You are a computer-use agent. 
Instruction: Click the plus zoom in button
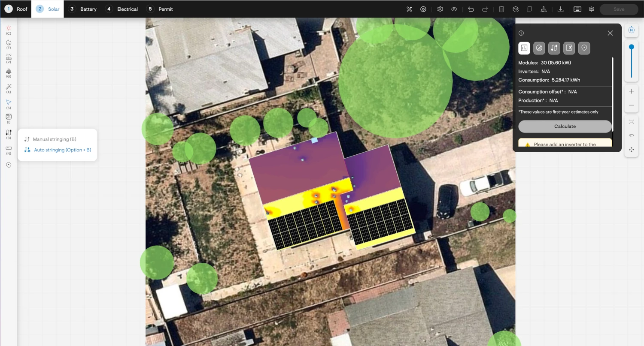click(x=631, y=91)
